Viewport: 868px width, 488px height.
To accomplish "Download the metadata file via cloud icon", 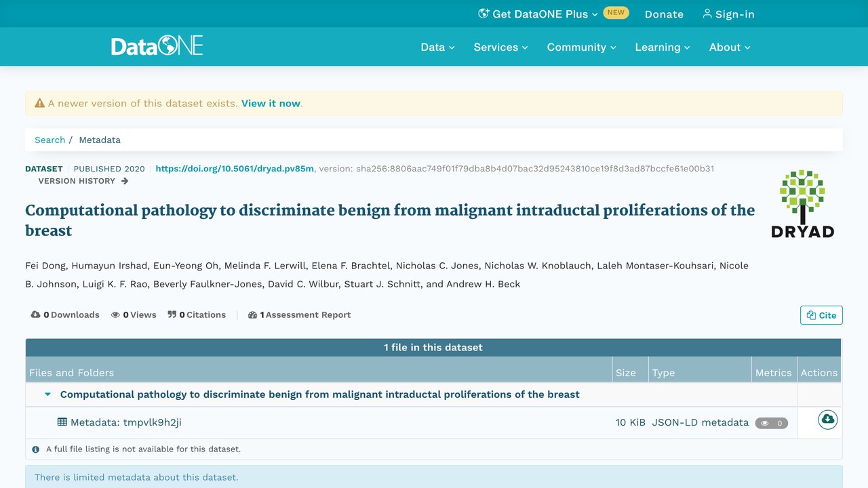I will pos(827,420).
